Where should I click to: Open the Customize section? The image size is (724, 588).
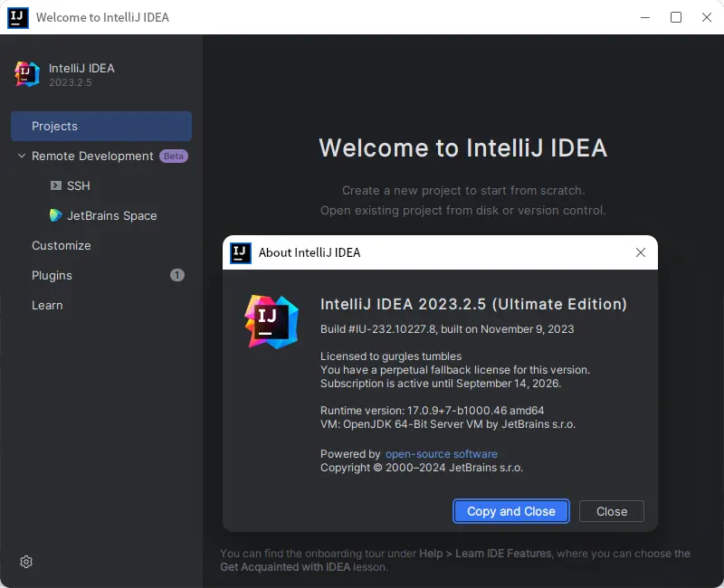62,245
